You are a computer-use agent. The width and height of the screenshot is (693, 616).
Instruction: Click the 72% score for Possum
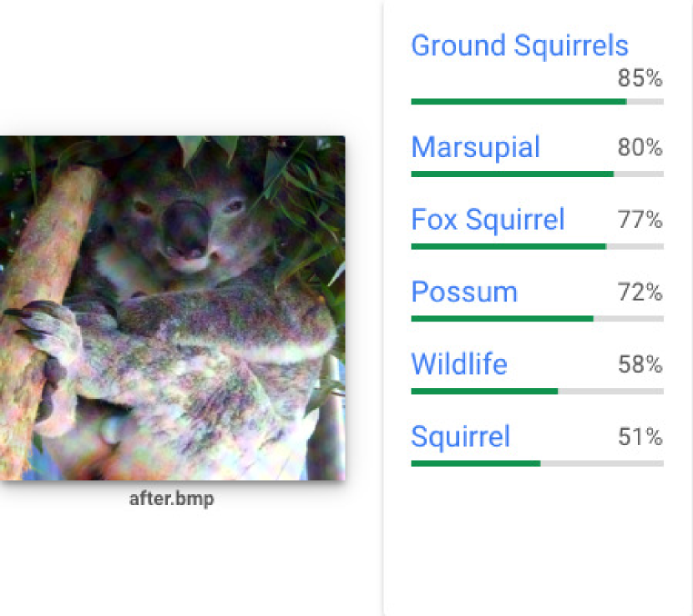point(640,293)
